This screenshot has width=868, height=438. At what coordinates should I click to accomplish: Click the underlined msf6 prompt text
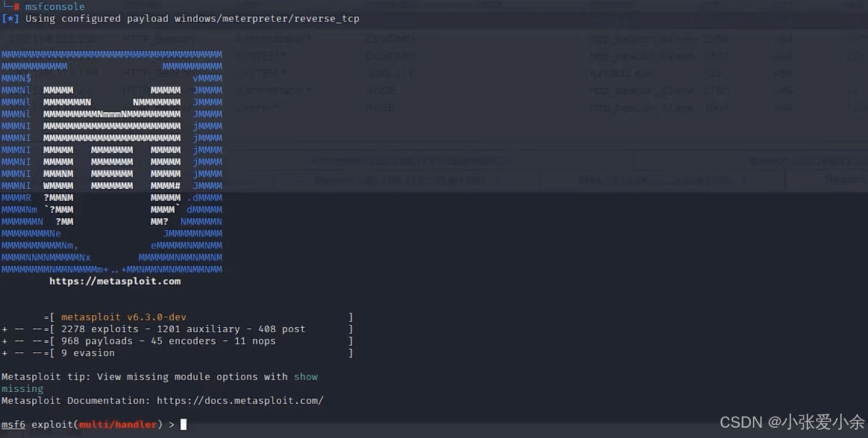pyautogui.click(x=13, y=424)
